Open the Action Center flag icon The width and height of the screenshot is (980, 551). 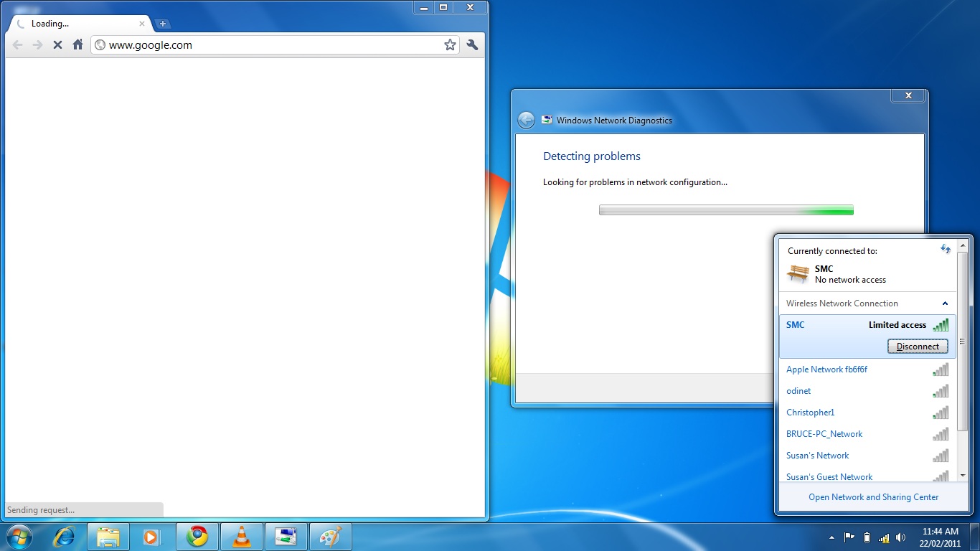pyautogui.click(x=849, y=537)
